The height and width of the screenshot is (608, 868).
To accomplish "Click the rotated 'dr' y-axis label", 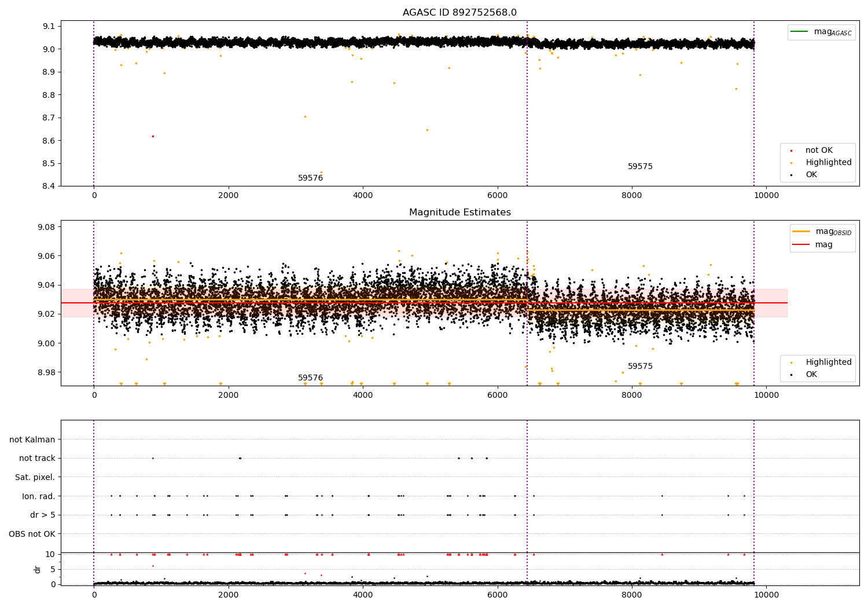I will 38,569.
